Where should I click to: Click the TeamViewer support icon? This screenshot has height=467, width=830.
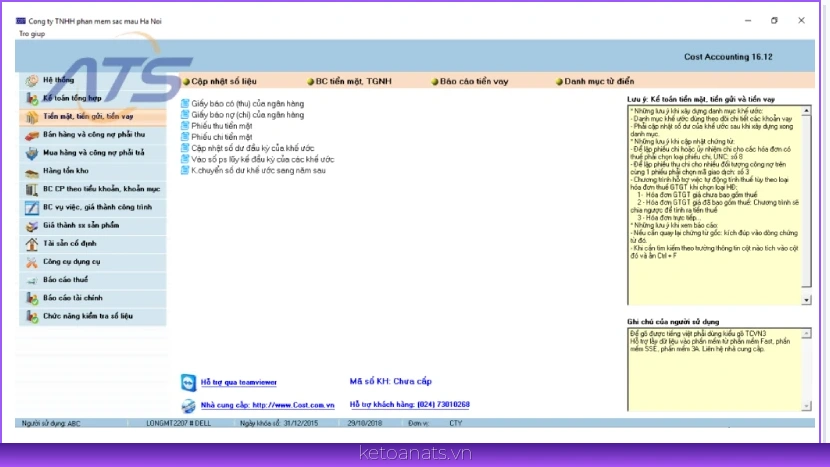click(x=188, y=382)
